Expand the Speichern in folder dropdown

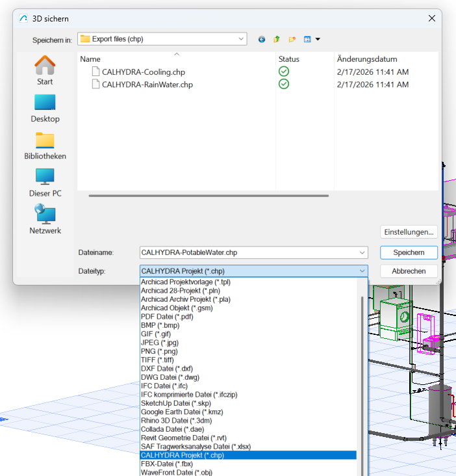point(240,39)
